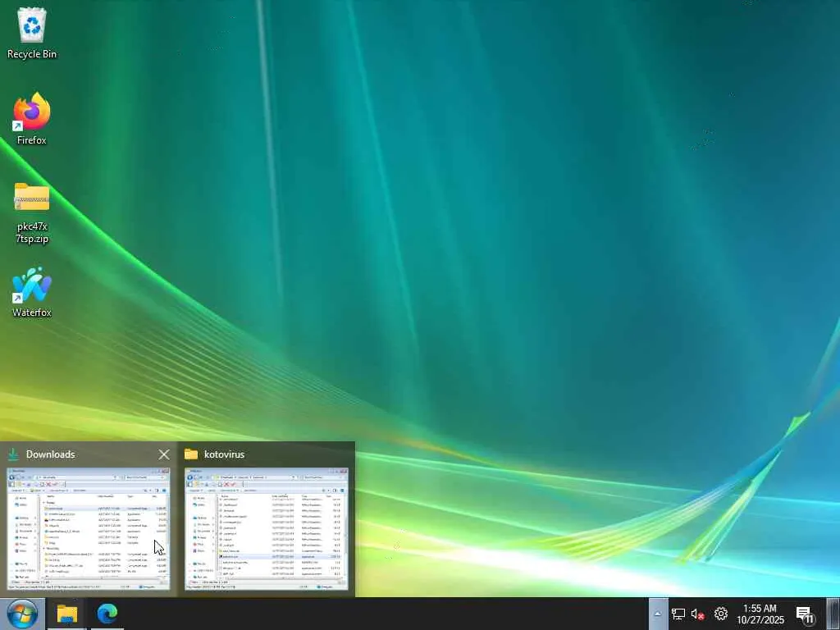
Task: Close the Downloads preview with its X
Action: 164,454
